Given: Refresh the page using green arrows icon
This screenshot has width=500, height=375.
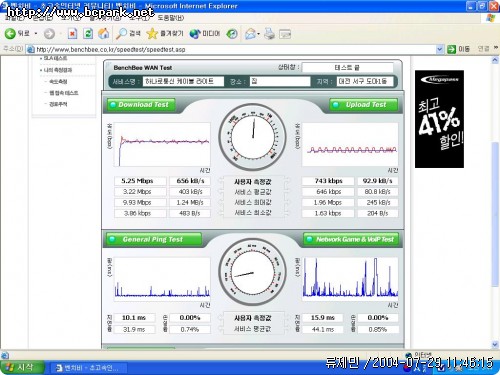Looking at the screenshot, I should pos(88,34).
